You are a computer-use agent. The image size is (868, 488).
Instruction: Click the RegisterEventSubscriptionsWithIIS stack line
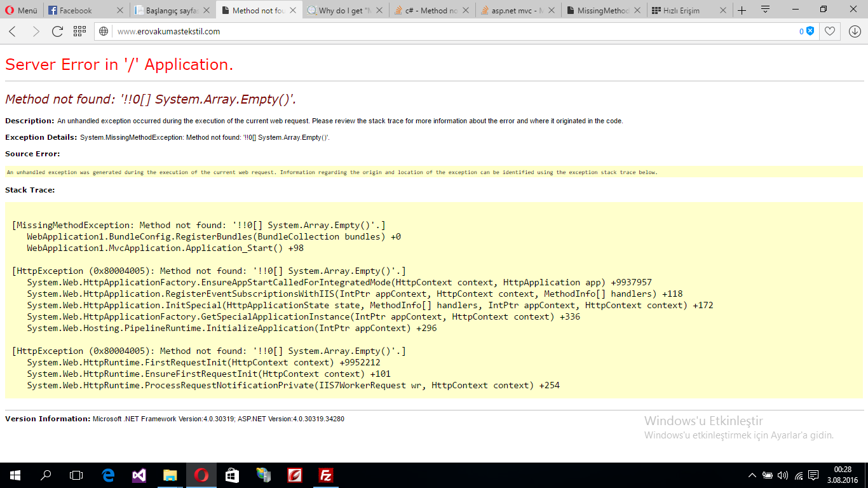coord(355,294)
